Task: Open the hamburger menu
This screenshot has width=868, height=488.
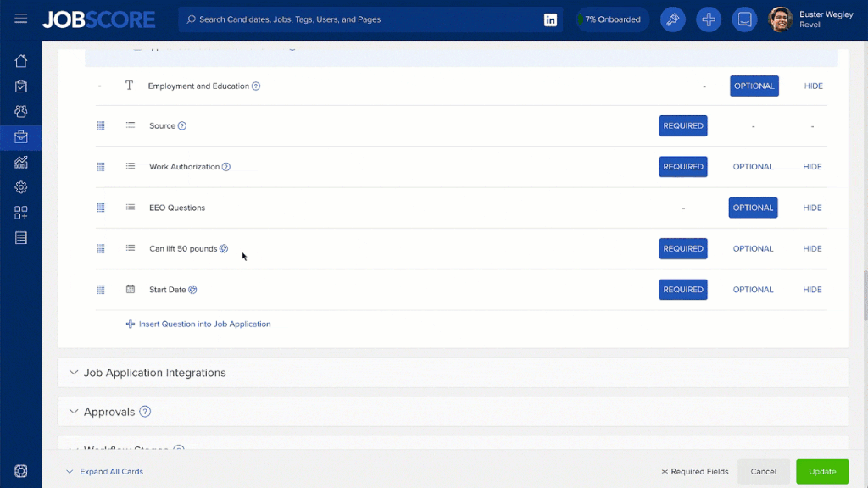Action: (x=21, y=19)
